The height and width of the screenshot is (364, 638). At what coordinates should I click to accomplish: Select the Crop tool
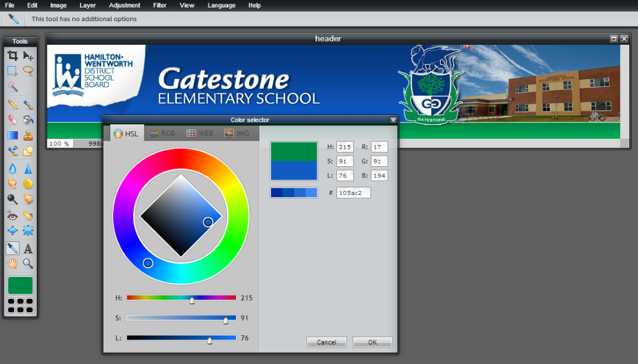click(x=12, y=56)
